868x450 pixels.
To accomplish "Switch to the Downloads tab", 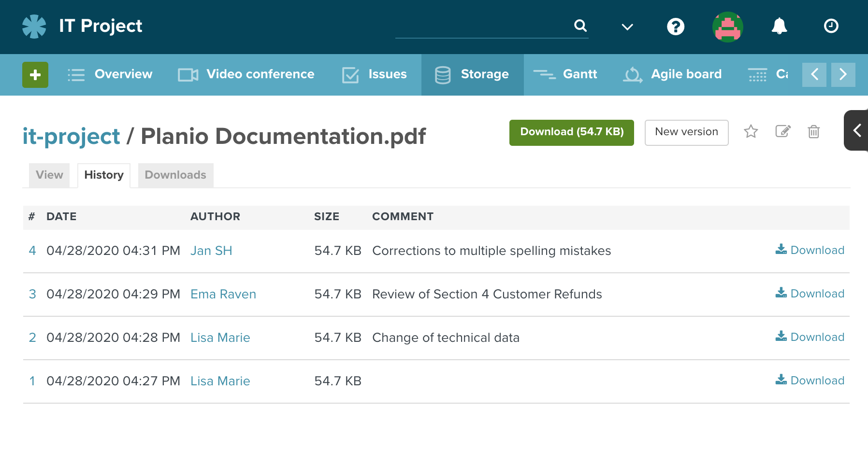I will [x=175, y=175].
